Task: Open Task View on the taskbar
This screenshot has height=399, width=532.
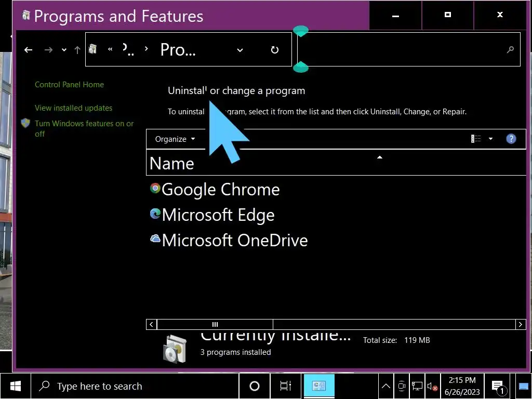Action: coord(286,386)
